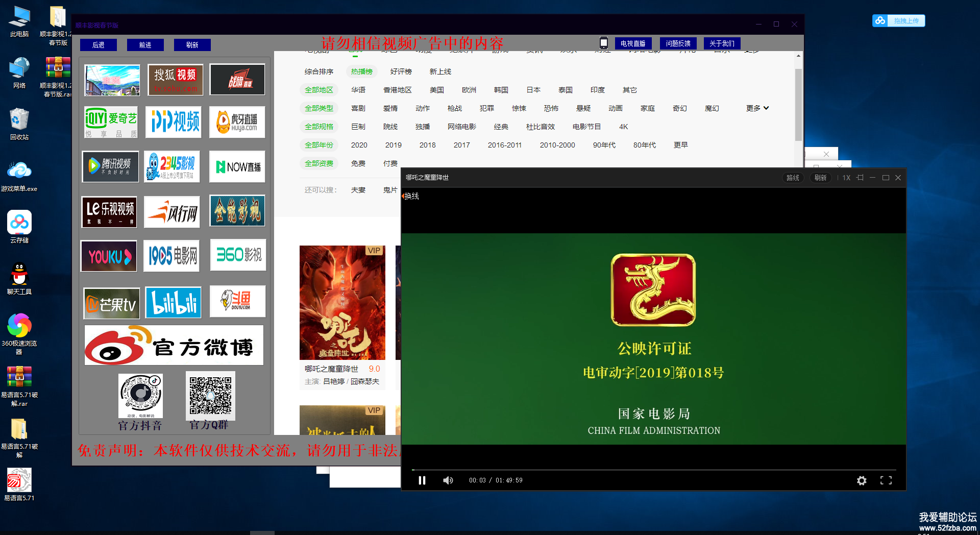Open video player settings gear
The height and width of the screenshot is (535, 980).
(x=862, y=480)
